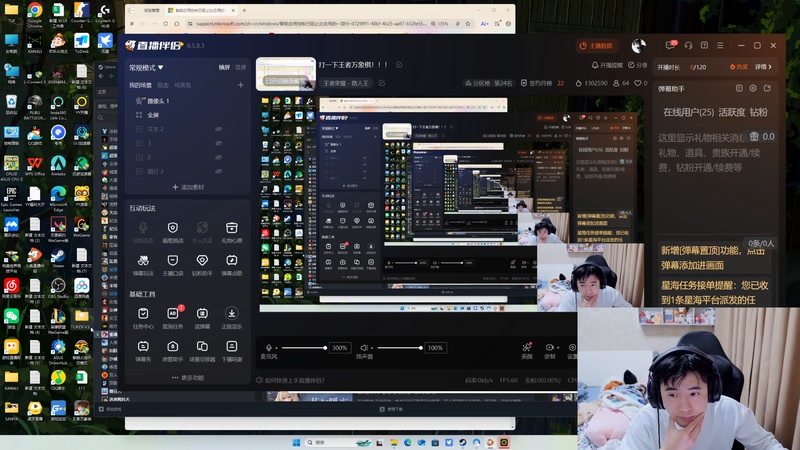Start recording with the 录制 icon
The image size is (800, 450).
(549, 347)
